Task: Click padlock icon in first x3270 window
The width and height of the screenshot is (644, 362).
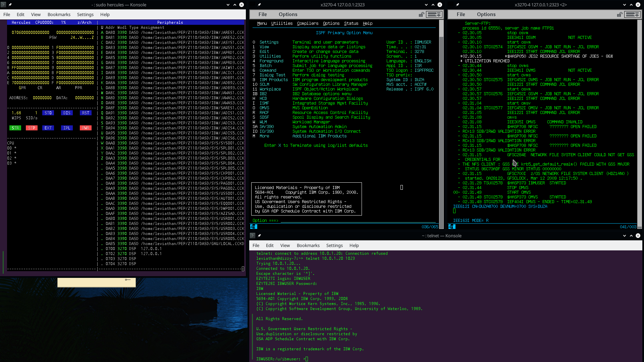Action: [421, 14]
